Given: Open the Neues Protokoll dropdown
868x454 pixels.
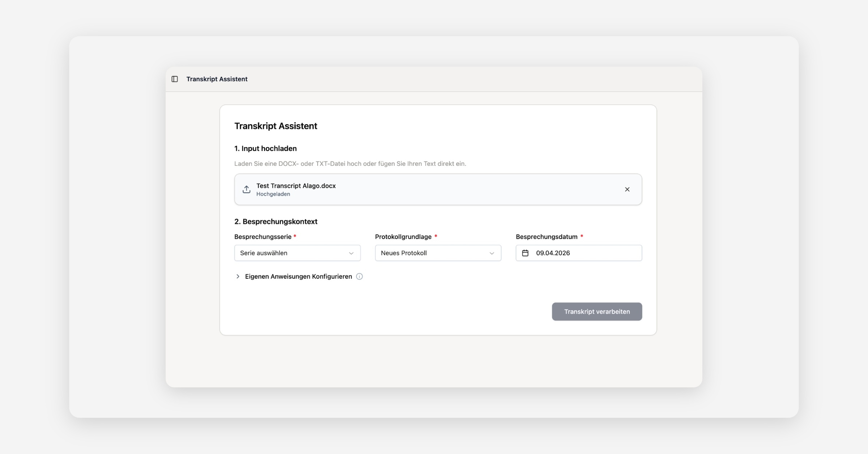Looking at the screenshot, I should click(430, 253).
